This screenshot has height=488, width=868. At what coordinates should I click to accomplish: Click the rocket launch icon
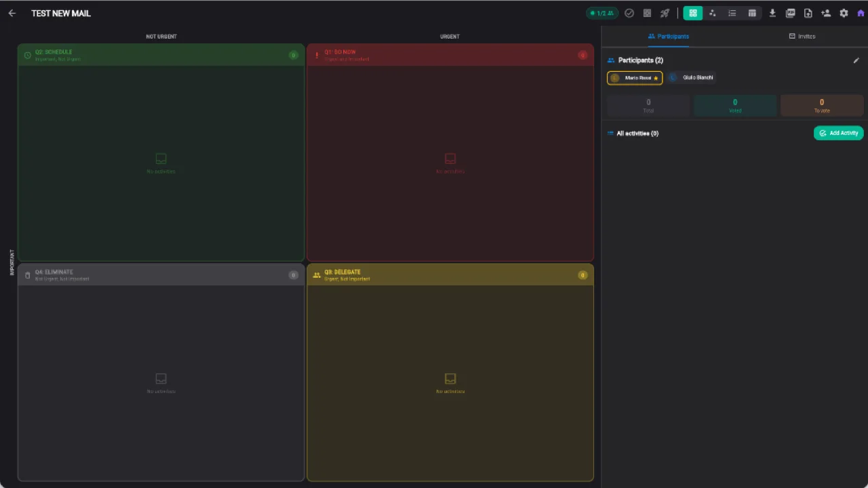[x=665, y=13]
